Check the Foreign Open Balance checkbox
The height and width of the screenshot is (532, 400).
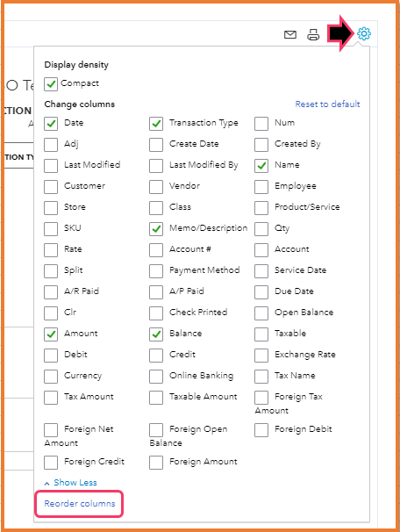click(156, 429)
